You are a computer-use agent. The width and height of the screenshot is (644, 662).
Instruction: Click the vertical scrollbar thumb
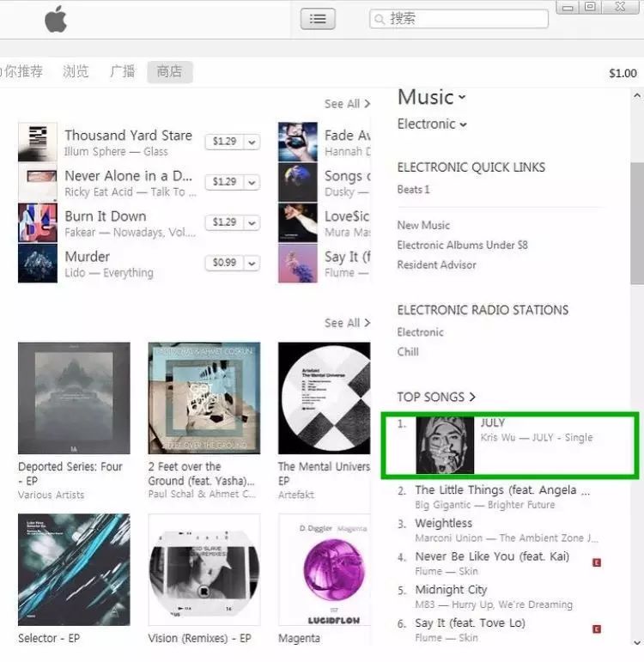(x=637, y=223)
